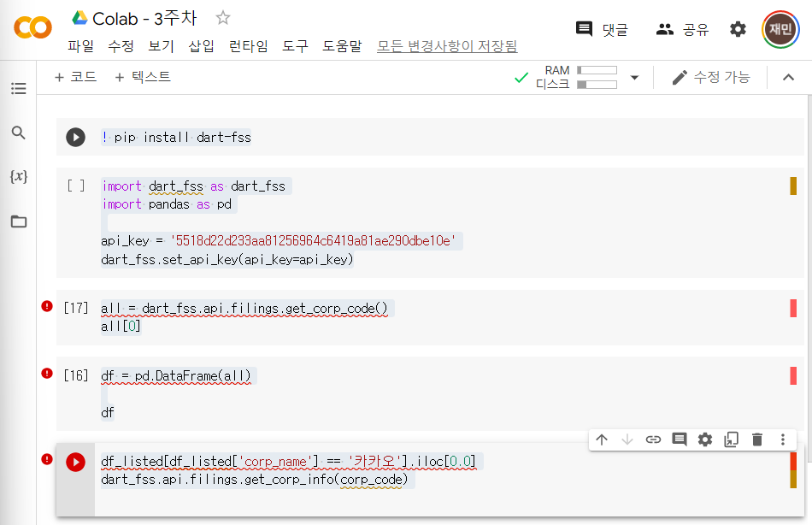Expand the runtime connection dropdown arrow
The width and height of the screenshot is (812, 525).
[634, 78]
